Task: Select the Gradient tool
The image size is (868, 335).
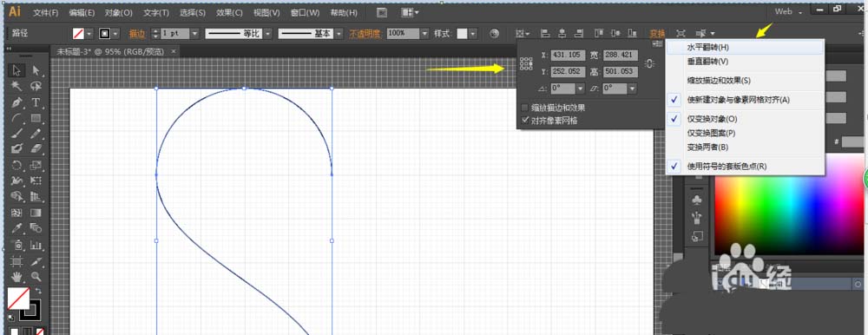Action: (36, 213)
